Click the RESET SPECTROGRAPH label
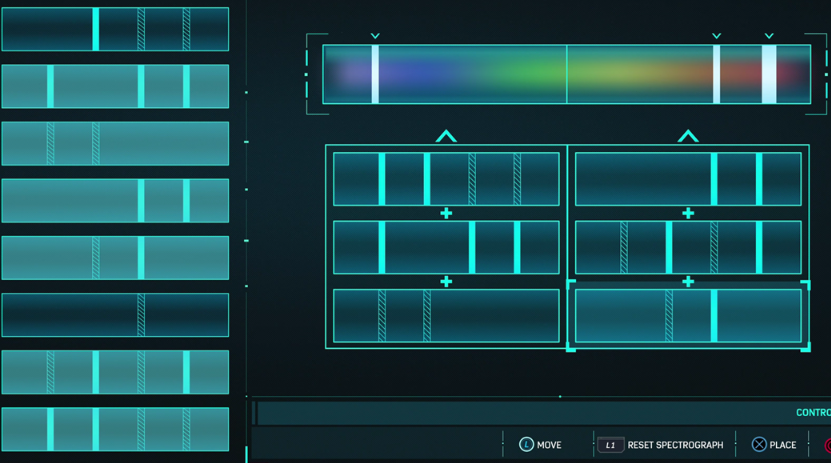This screenshot has width=831, height=463. (675, 445)
